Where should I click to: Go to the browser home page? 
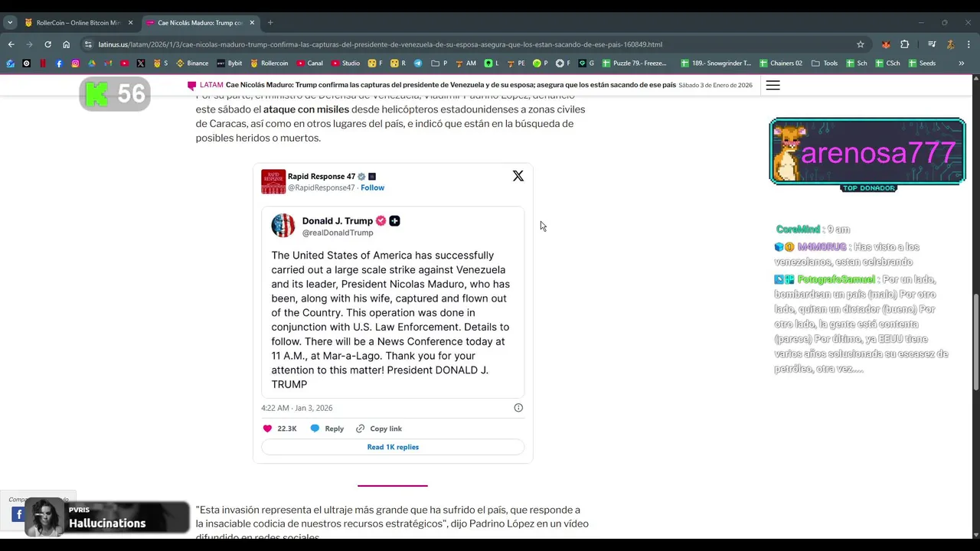click(x=67, y=44)
